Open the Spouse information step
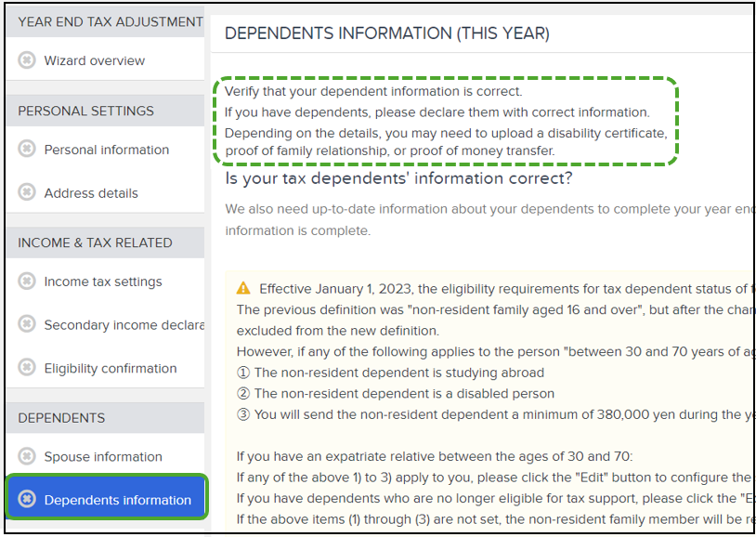The width and height of the screenshot is (756, 537). tap(103, 457)
